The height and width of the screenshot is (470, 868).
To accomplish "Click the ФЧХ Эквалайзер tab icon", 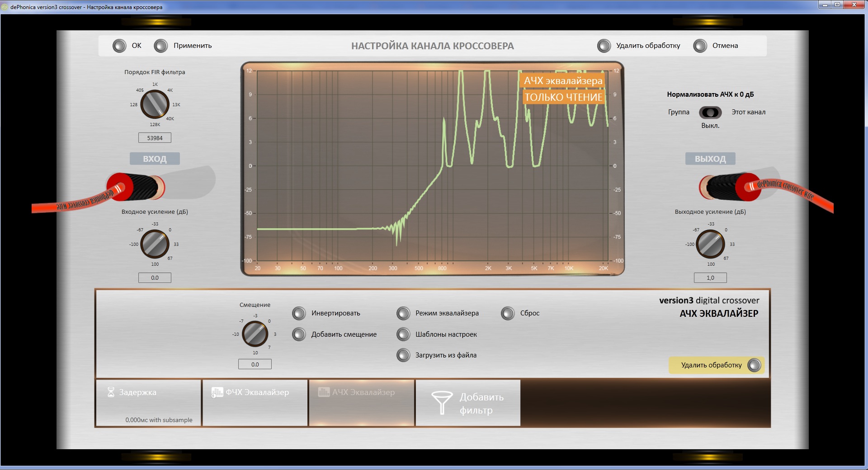I will pos(217,392).
